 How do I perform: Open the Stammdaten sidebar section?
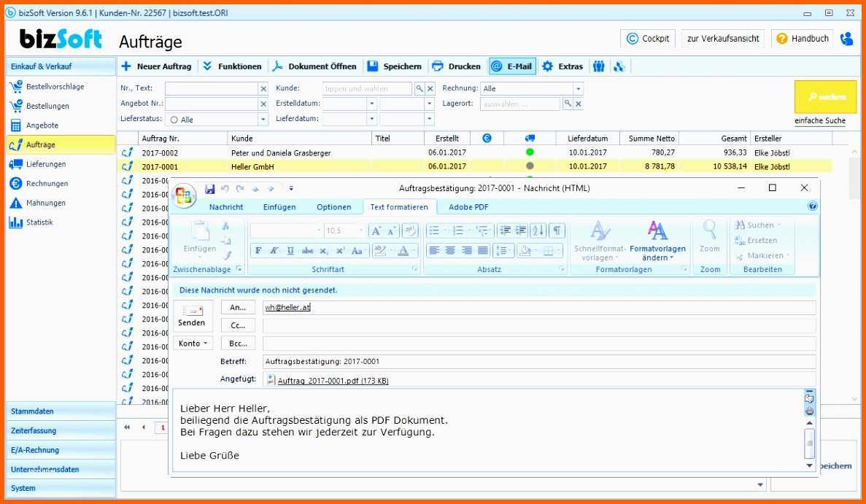(x=61, y=411)
